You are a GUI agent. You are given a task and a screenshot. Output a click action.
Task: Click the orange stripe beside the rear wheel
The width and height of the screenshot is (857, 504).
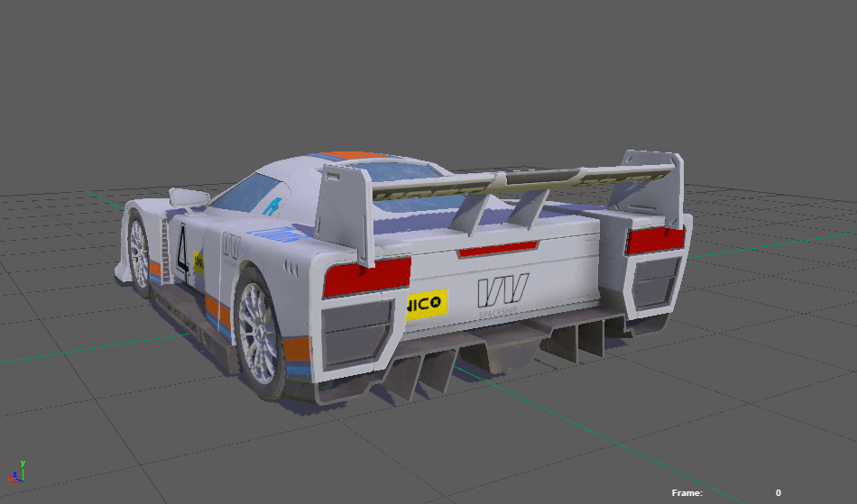pyautogui.click(x=218, y=312)
